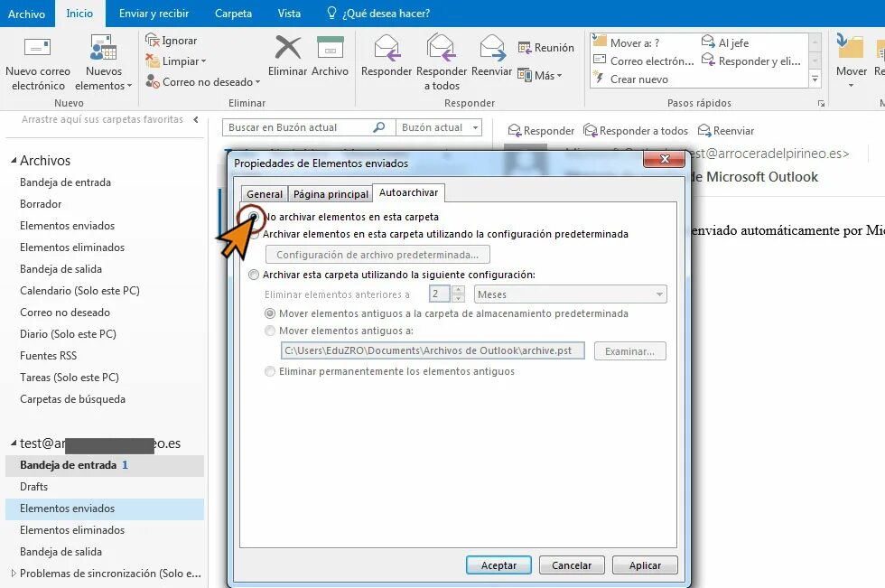
Task: Click Configuración de archivo predeterminada... button
Action: click(x=377, y=255)
